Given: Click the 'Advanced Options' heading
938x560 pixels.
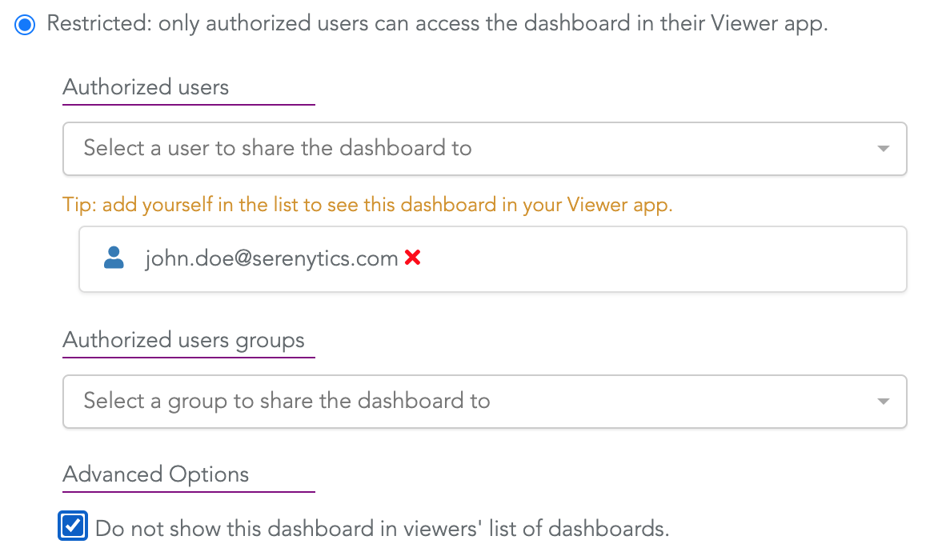Looking at the screenshot, I should [x=155, y=474].
